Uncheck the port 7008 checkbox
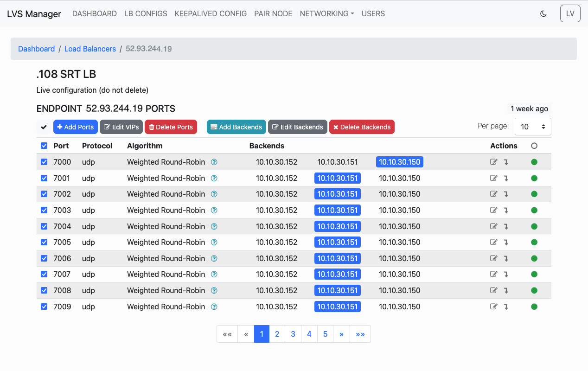The image size is (588, 371). tap(44, 290)
